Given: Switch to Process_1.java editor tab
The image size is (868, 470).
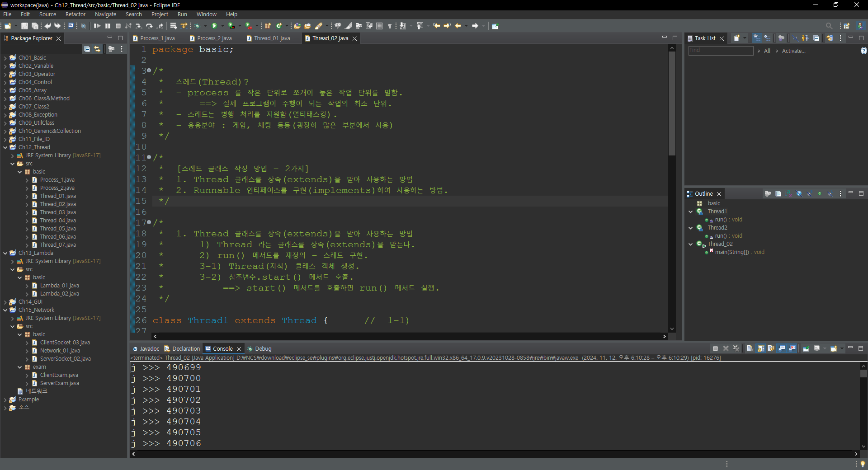Looking at the screenshot, I should [x=154, y=38].
